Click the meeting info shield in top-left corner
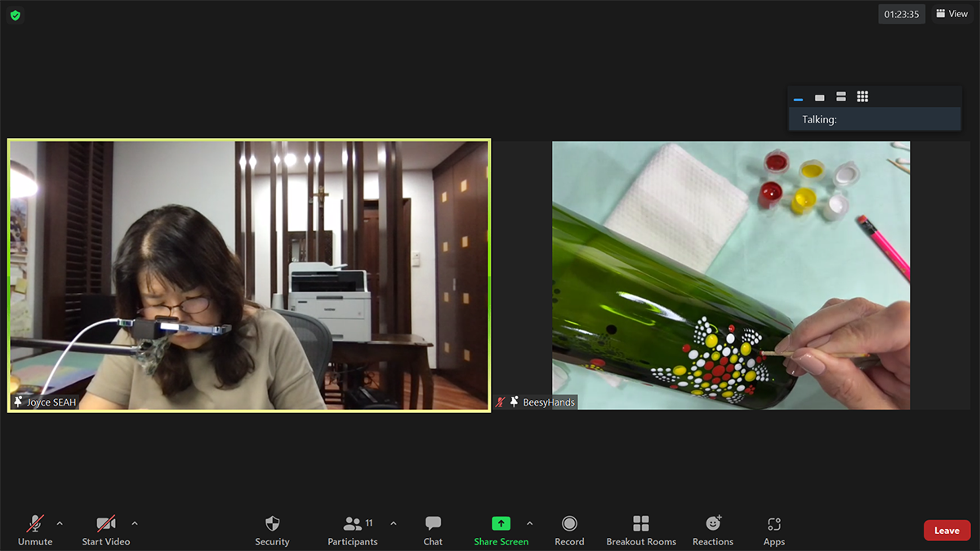The height and width of the screenshot is (551, 980). 15,15
